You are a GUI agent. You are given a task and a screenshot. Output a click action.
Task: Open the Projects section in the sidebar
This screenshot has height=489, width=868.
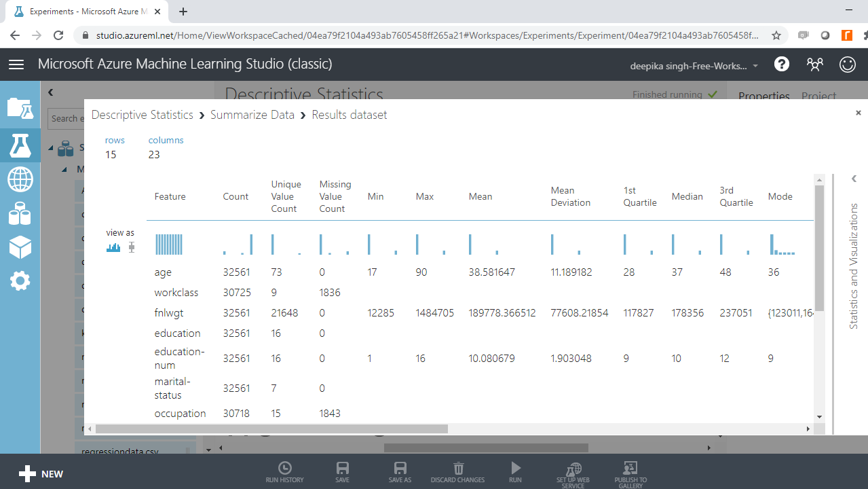point(20,109)
